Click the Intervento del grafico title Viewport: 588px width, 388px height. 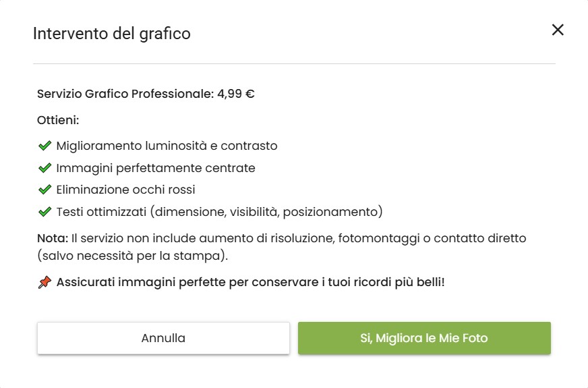point(112,33)
